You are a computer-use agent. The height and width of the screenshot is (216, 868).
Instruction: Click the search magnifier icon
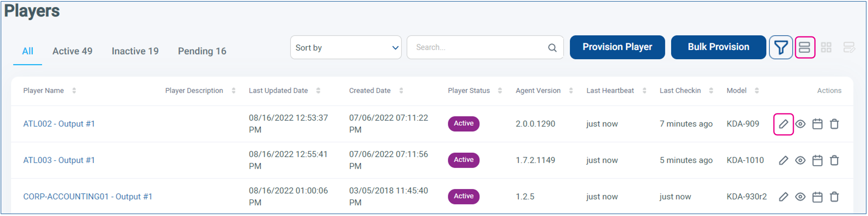(552, 48)
